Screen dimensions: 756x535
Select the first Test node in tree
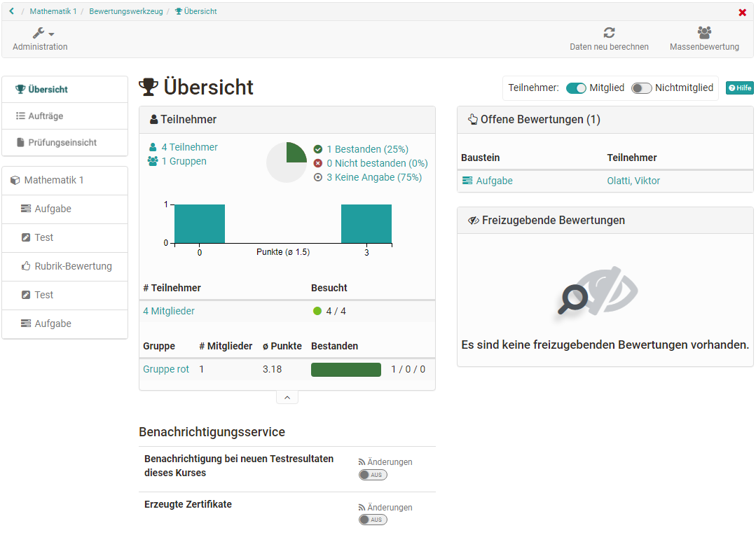64,237
